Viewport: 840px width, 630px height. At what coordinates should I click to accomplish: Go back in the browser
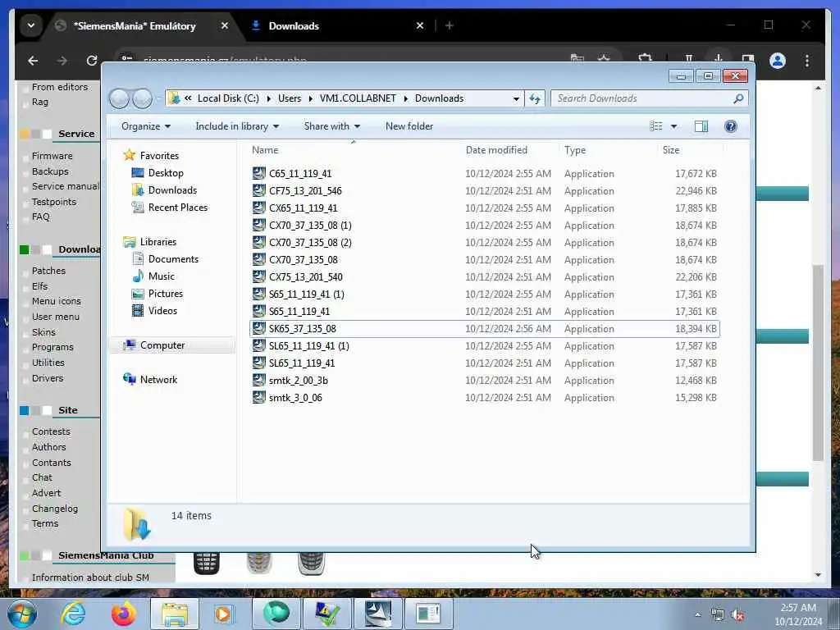pos(33,61)
